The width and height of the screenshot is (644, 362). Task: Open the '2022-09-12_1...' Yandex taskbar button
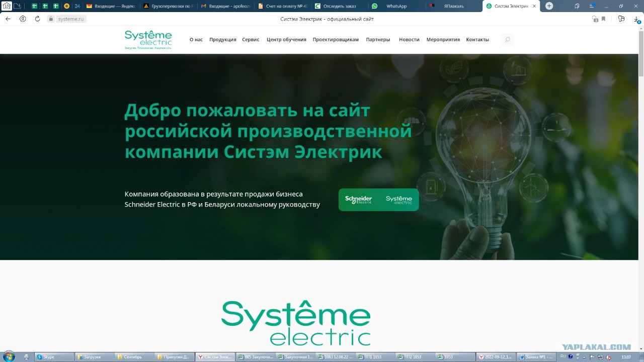[x=497, y=357]
